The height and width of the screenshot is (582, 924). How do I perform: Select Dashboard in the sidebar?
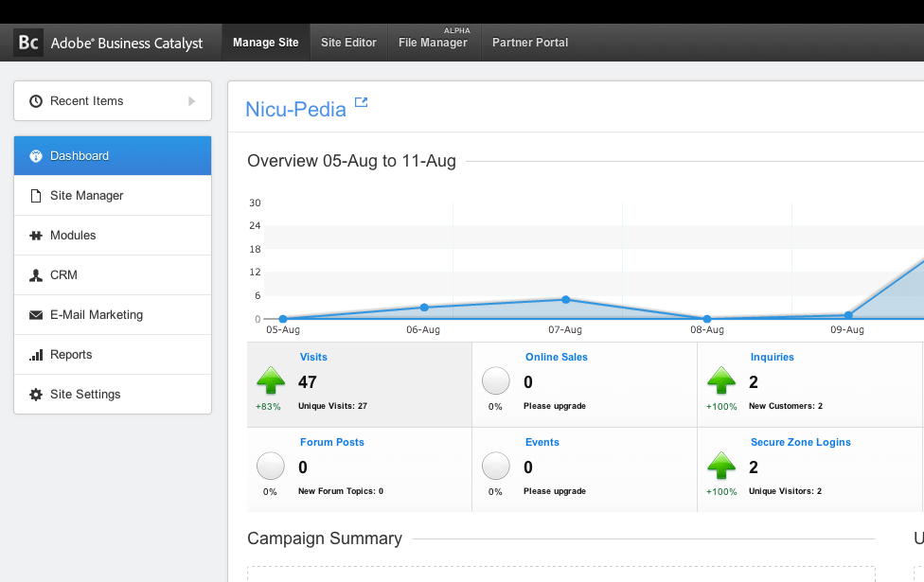pyautogui.click(x=113, y=155)
